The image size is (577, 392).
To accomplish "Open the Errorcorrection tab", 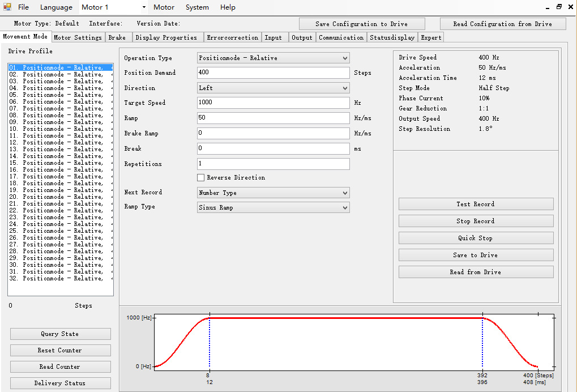I will (x=232, y=37).
